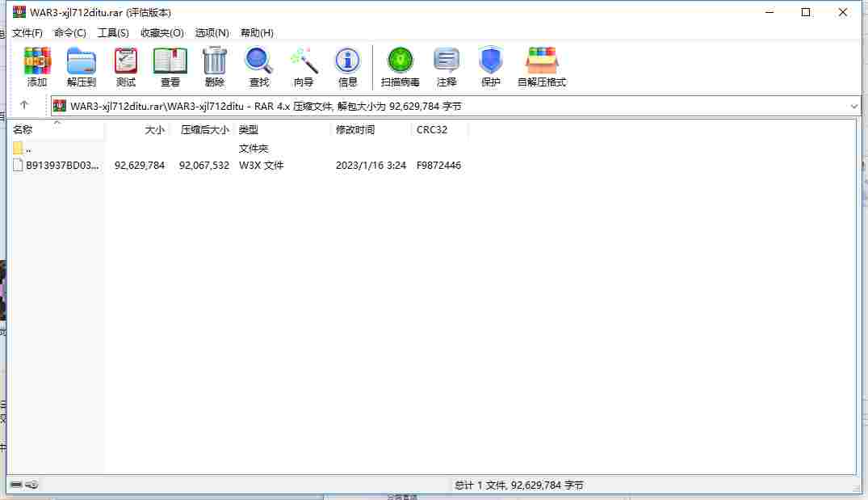Click the disk drive icon in status bar
The image size is (868, 500).
click(x=16, y=485)
